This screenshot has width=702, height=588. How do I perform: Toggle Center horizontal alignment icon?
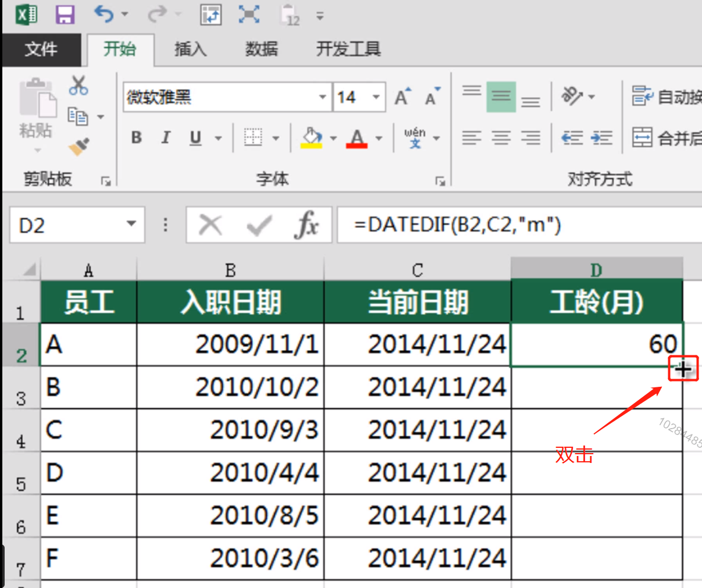coord(501,138)
